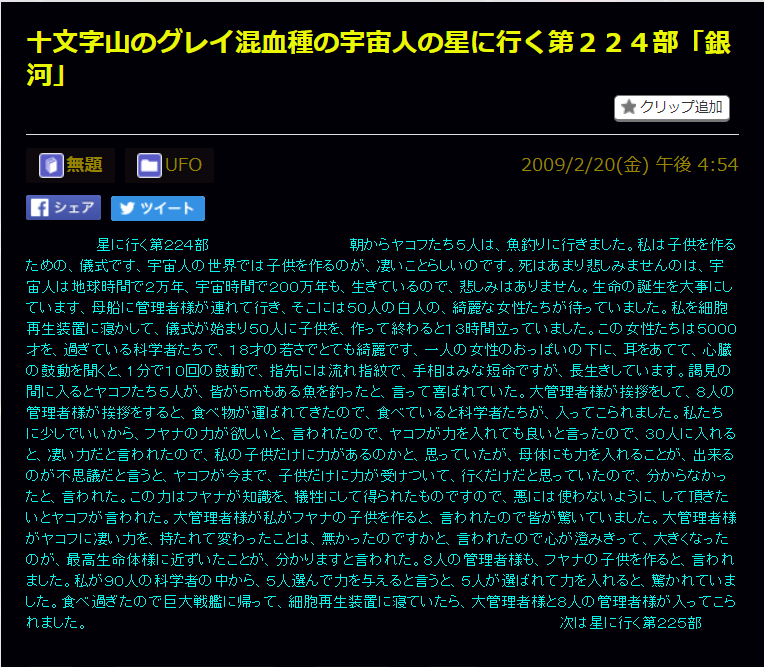
Task: Click the Facebook logo icon
Action: (x=39, y=208)
